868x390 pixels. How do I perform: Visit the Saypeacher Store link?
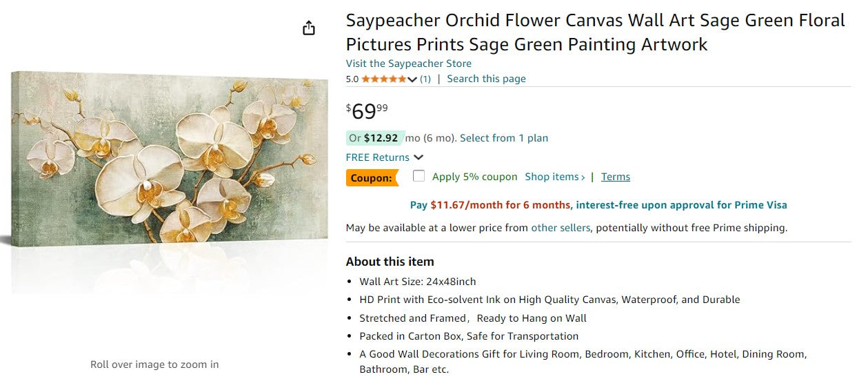tap(408, 64)
